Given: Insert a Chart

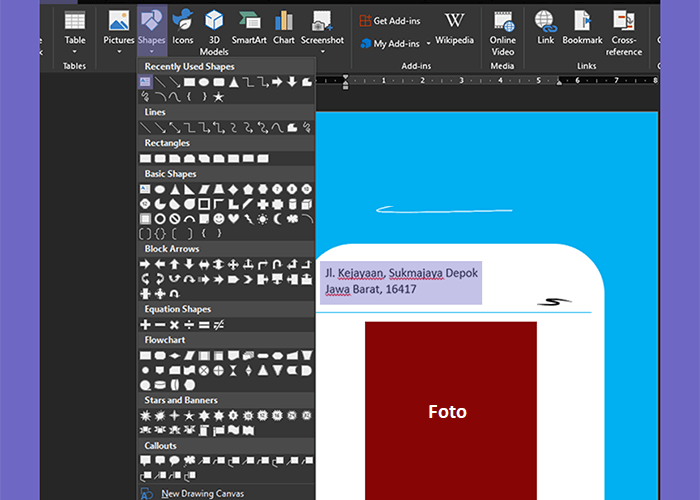Looking at the screenshot, I should tap(284, 29).
